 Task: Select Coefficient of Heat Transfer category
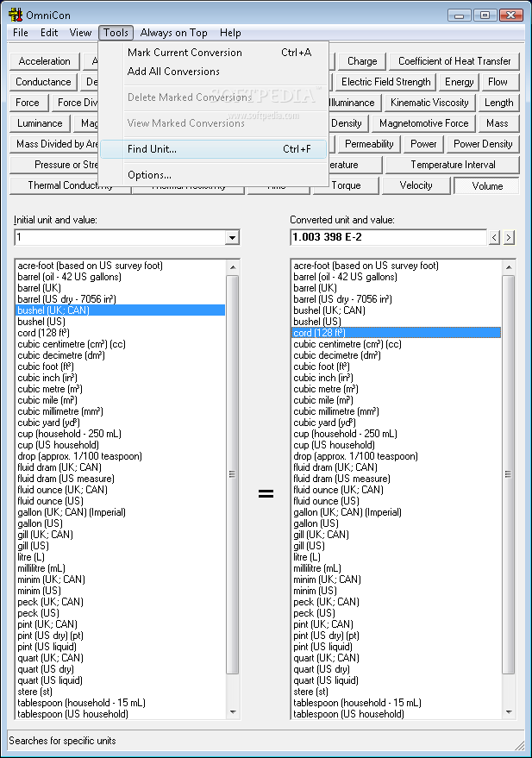pos(454,61)
